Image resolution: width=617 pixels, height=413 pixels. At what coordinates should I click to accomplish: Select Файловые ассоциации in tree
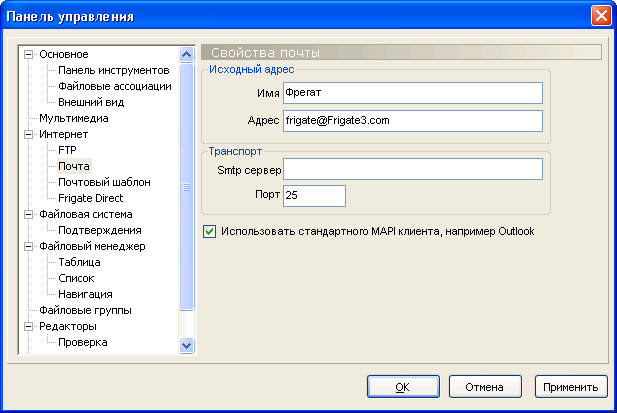115,86
